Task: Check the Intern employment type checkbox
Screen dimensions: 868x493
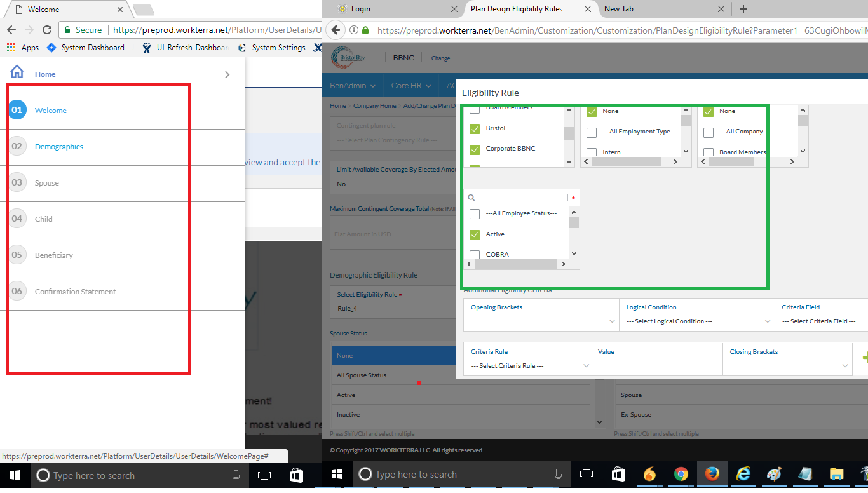Action: (x=591, y=152)
